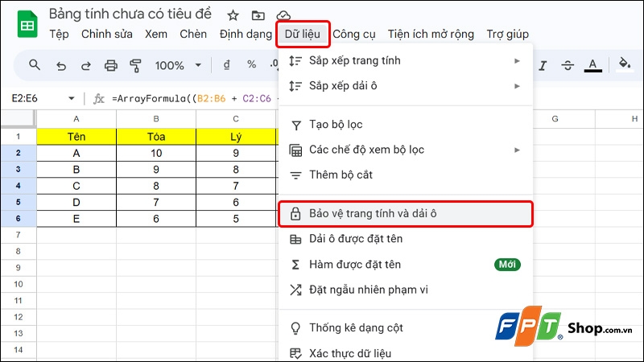Choose Tạo bộ lọc
Viewport: 644px width, 362px height.
406,125
